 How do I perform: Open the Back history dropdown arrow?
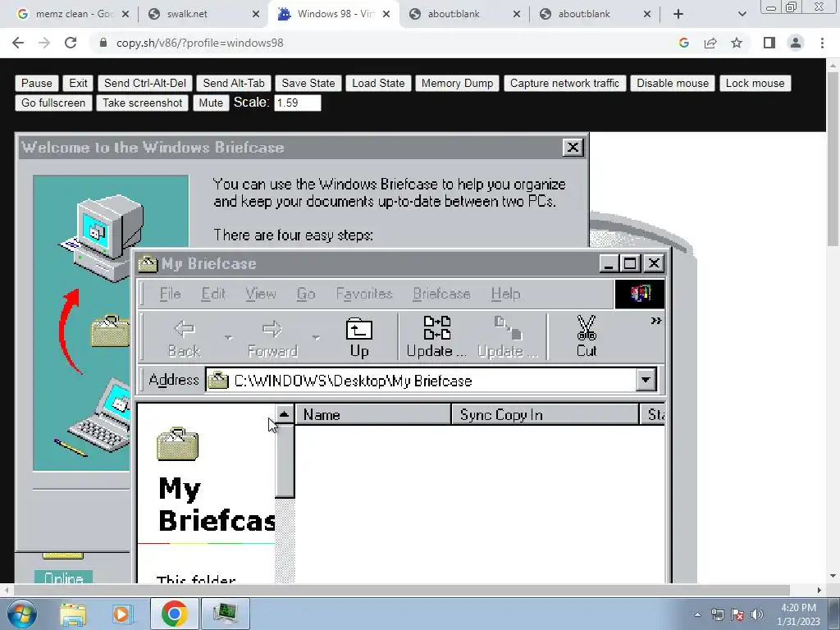229,337
